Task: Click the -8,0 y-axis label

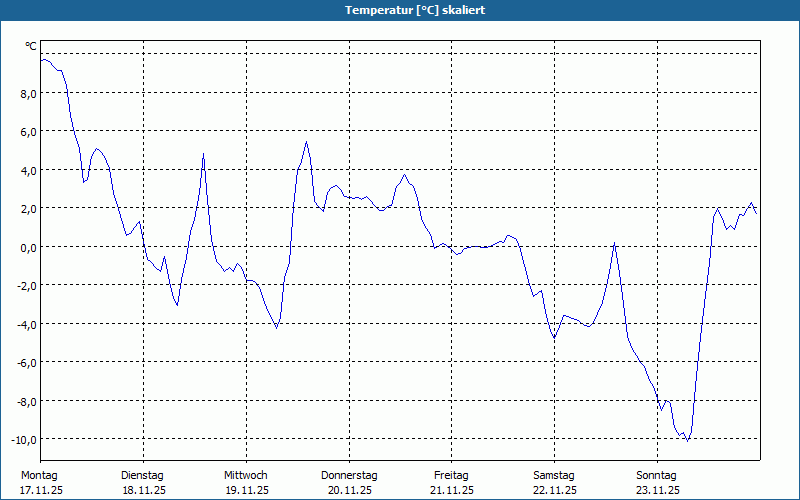Action: coord(27,402)
